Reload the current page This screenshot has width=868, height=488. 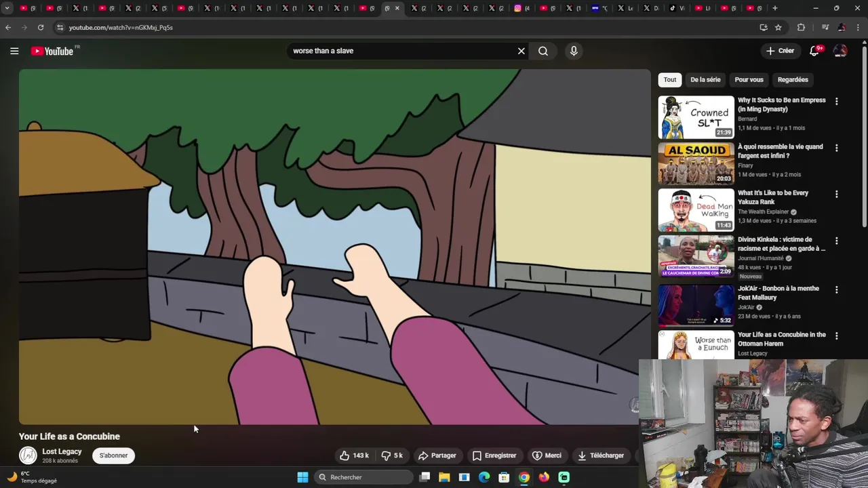(x=41, y=27)
